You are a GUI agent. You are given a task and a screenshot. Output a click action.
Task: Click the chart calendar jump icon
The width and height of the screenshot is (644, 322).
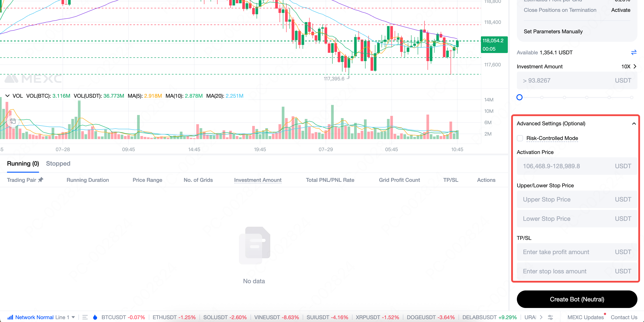(x=13, y=121)
